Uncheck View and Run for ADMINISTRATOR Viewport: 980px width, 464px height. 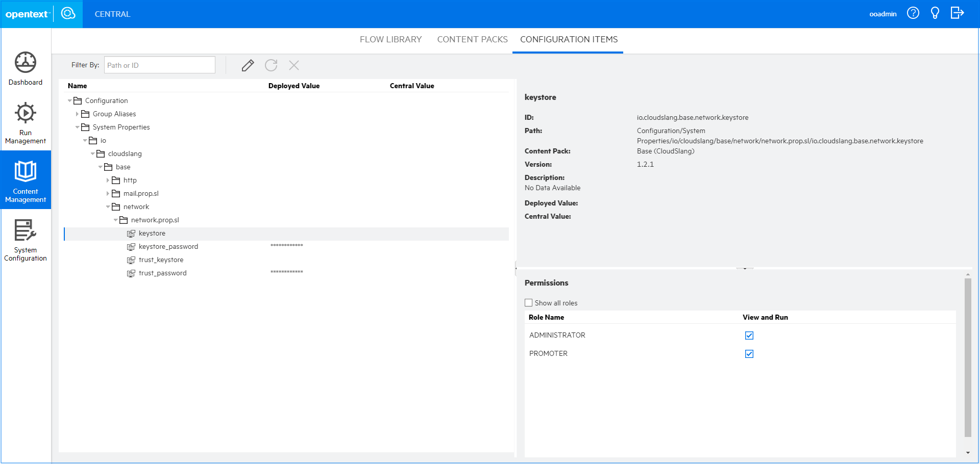point(749,335)
